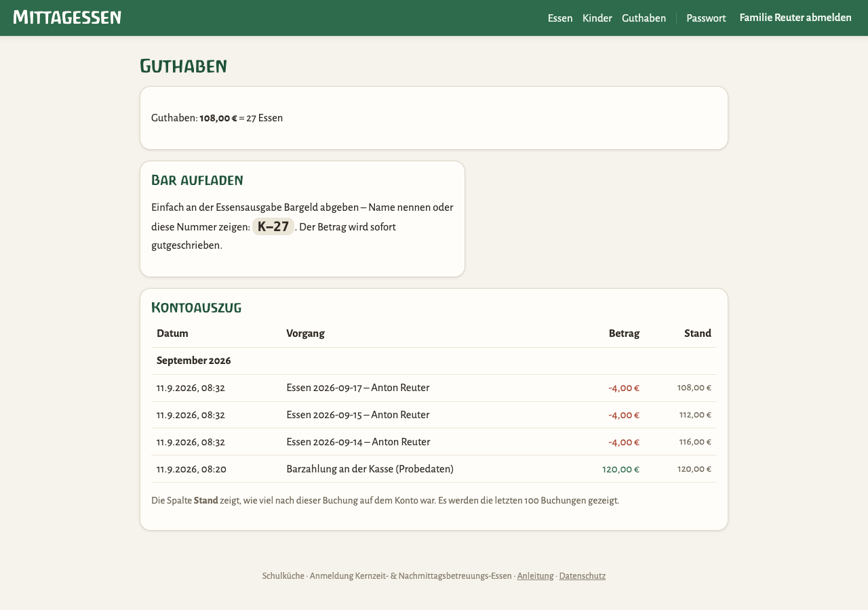Go to the Kinder page
Screen dimensions: 868x610
597,18
